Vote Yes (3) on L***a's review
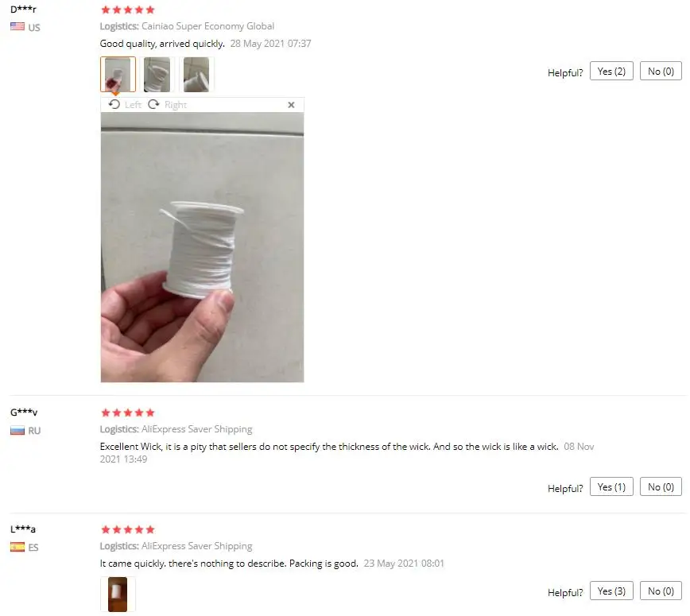The width and height of the screenshot is (690, 616). coord(611,591)
